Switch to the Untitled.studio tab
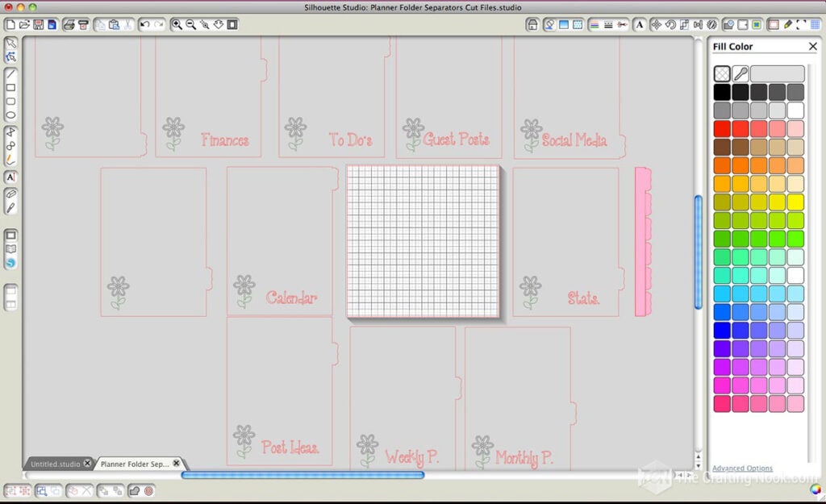Screen dimensions: 826x504 pyautogui.click(x=55, y=464)
